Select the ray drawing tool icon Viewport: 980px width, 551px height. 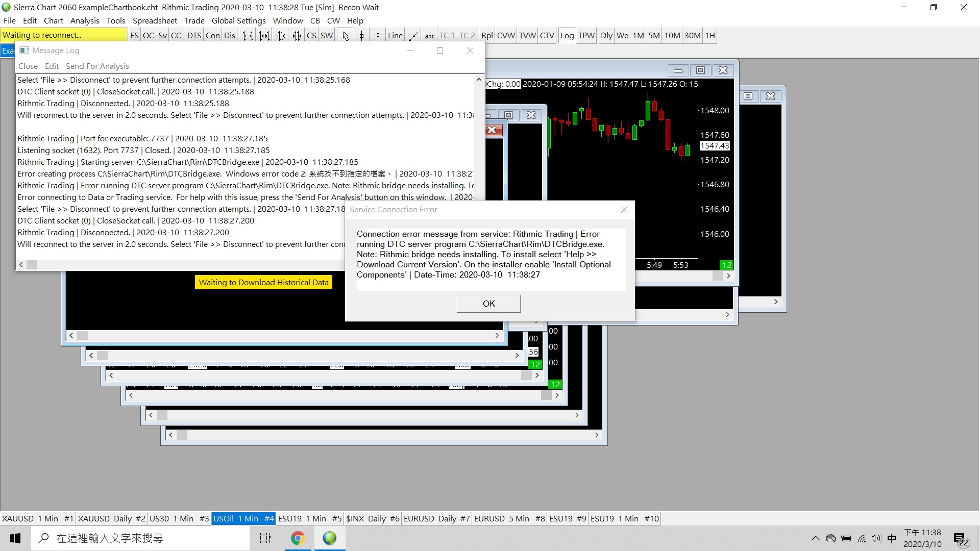(413, 36)
